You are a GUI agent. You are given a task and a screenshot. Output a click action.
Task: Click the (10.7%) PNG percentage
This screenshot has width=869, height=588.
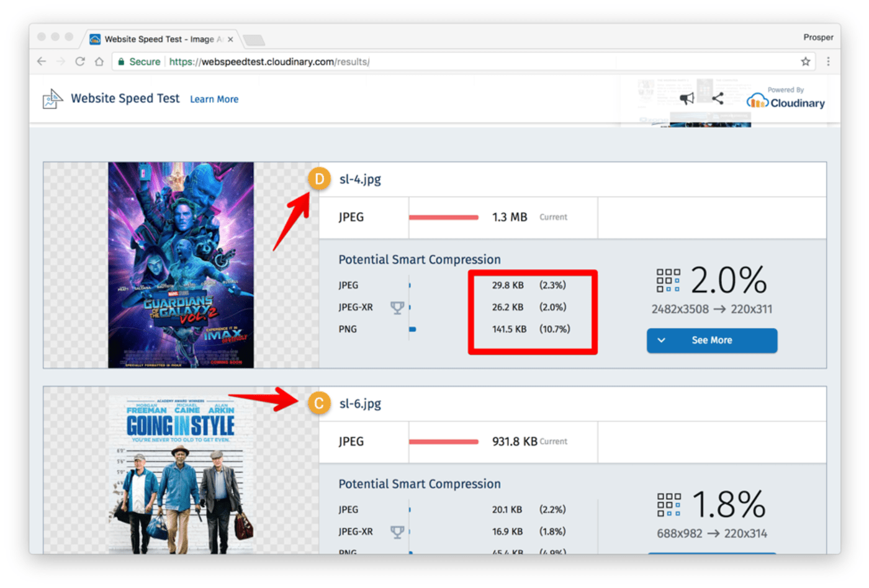click(554, 329)
